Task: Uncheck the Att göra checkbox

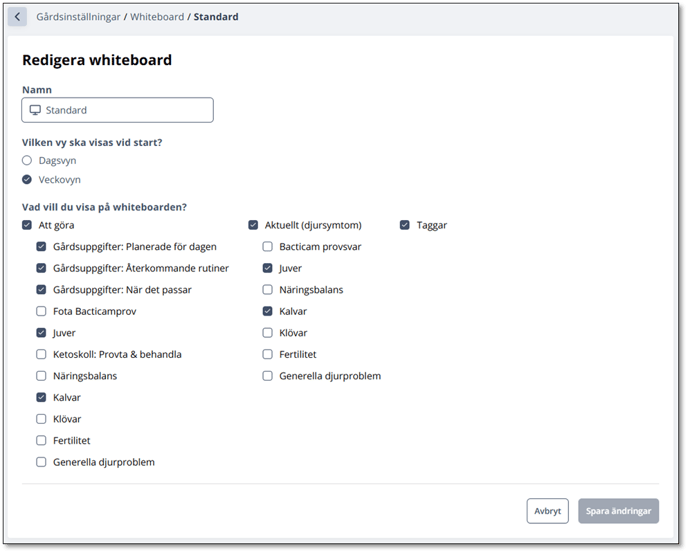Action: 27,225
